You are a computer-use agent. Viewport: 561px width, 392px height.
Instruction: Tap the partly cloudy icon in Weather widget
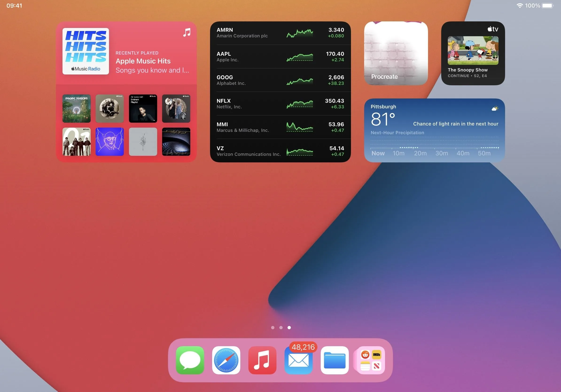tap(495, 108)
